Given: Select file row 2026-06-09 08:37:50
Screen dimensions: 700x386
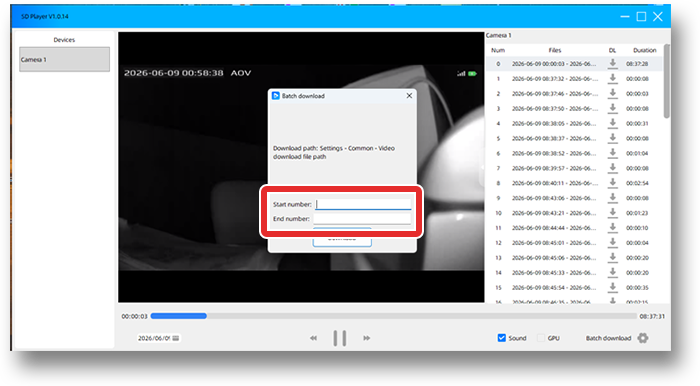Looking at the screenshot, I should [574, 108].
